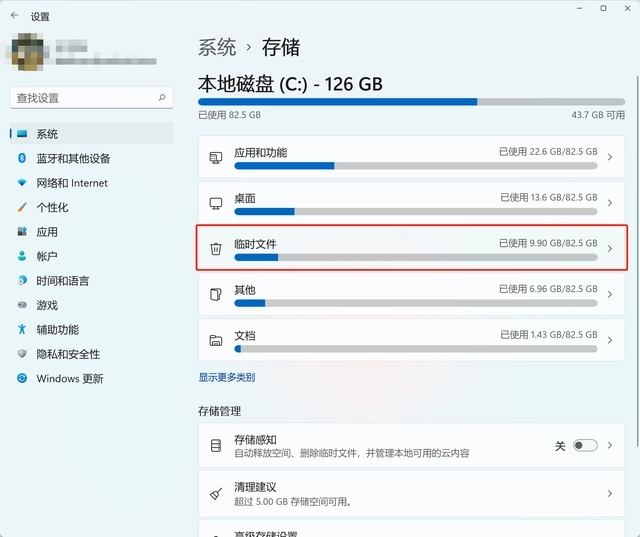This screenshot has width=640, height=537.
Task: Maximize the 设置 window
Action: 603,8
